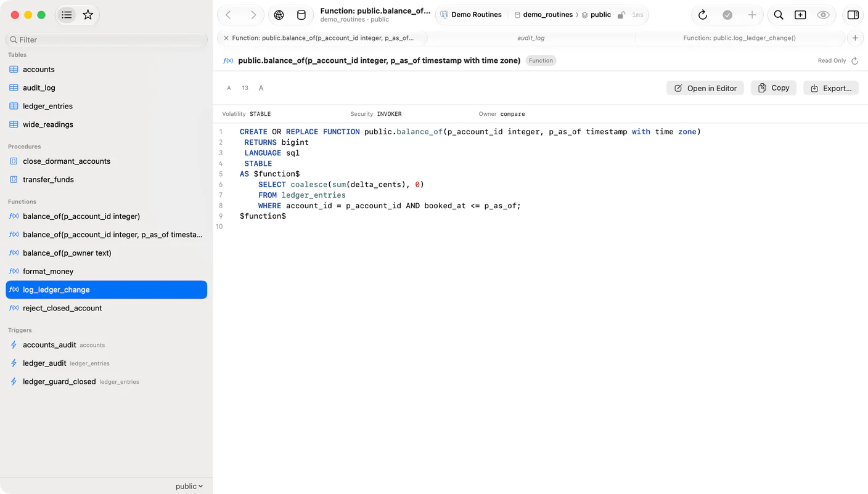Screen dimensions: 868x494
Task: Click the globe connection icon
Action: 279,15
